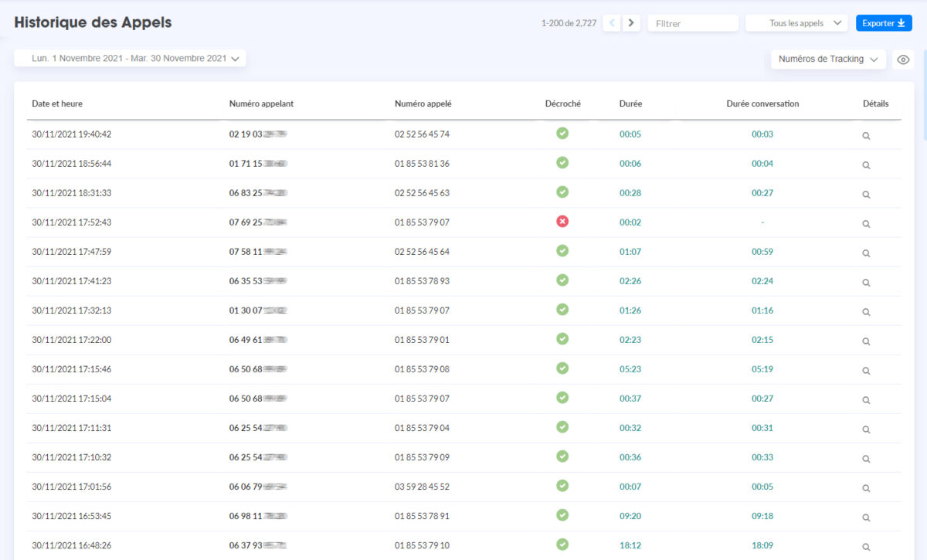
Task: Click green Décroché icon on 17:15:46 row
Action: (x=562, y=368)
